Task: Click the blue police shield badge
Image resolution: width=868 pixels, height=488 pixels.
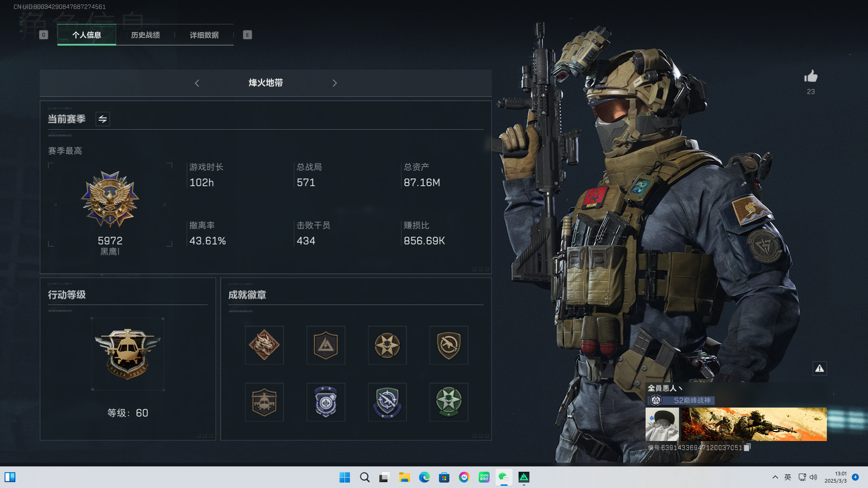Action: (325, 402)
